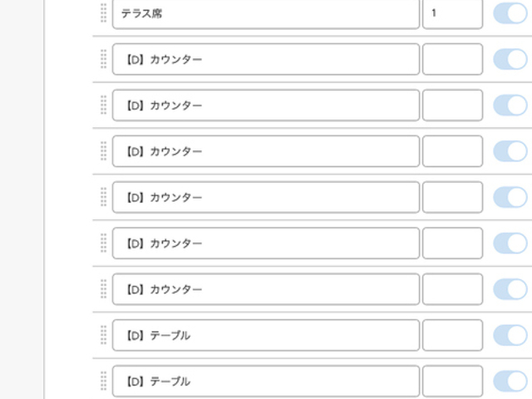Disable the first 【D】カウンター row switch
Viewport: 532px width, 399px height.
coord(510,59)
